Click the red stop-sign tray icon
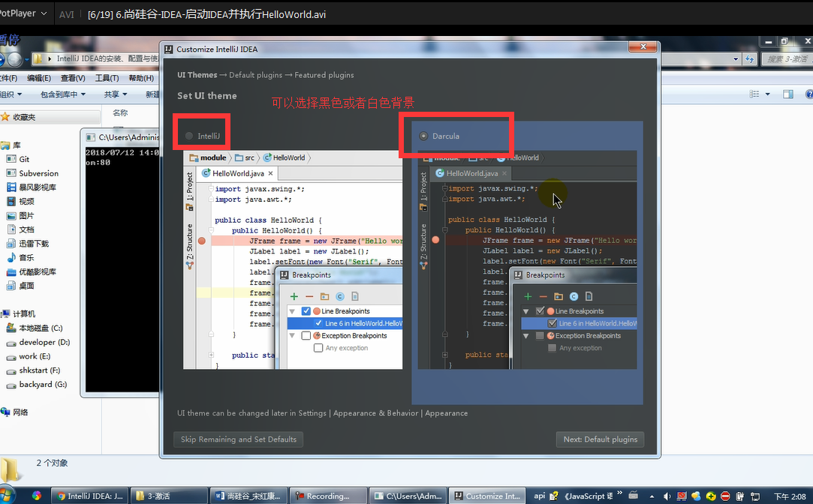Image resolution: width=813 pixels, height=504 pixels. pos(725,496)
